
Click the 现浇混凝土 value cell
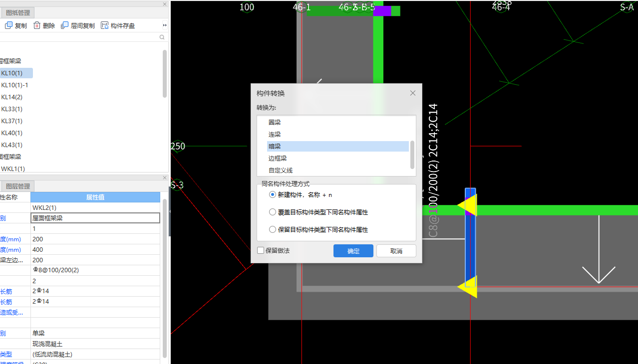click(95, 344)
